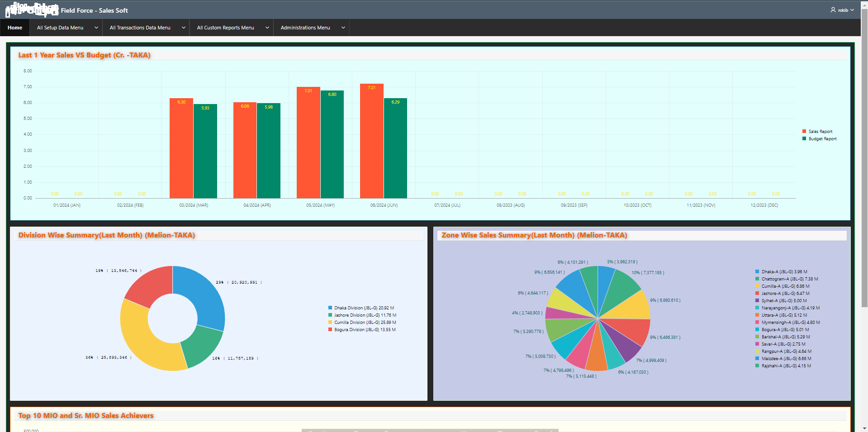Toggle the Budget Report legend swatch
Screen dimensions: 868x432
(804, 138)
